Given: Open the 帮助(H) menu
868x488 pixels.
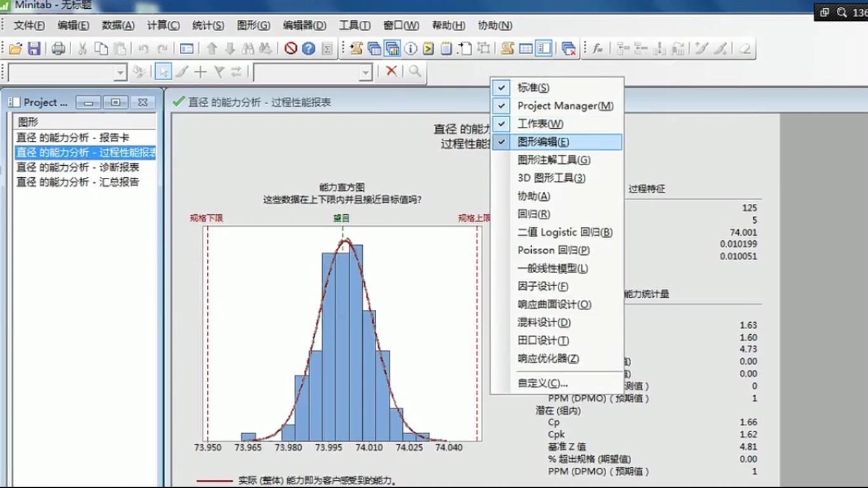Looking at the screenshot, I should pyautogui.click(x=449, y=25).
